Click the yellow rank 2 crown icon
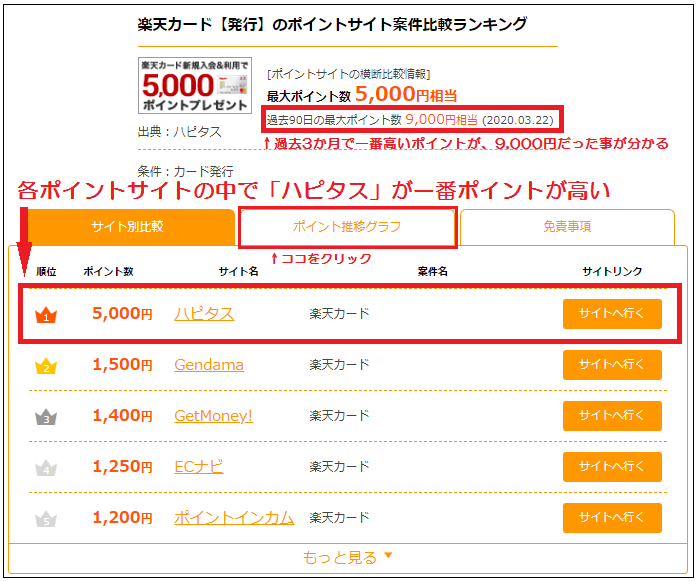The height and width of the screenshot is (581, 697). [x=46, y=366]
